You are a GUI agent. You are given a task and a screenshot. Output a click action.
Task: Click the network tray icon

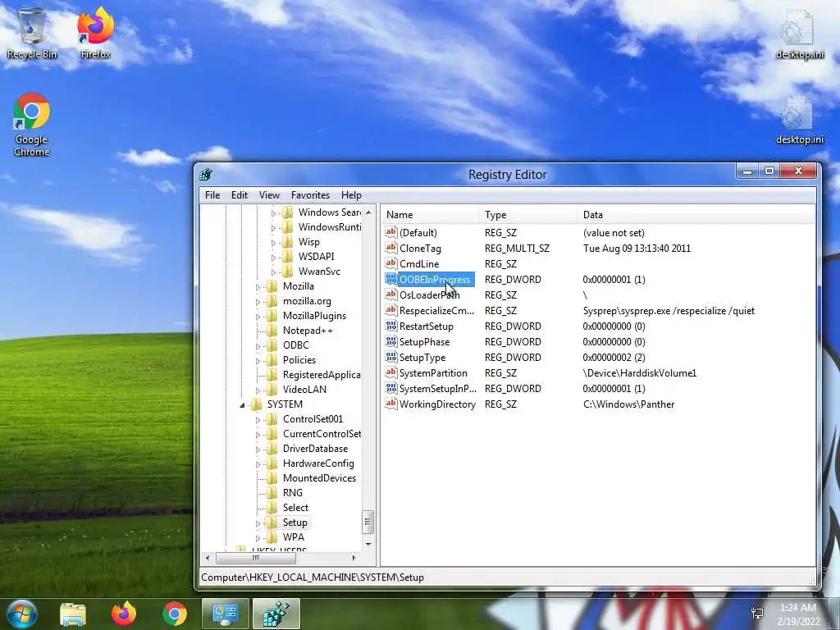[x=757, y=614]
